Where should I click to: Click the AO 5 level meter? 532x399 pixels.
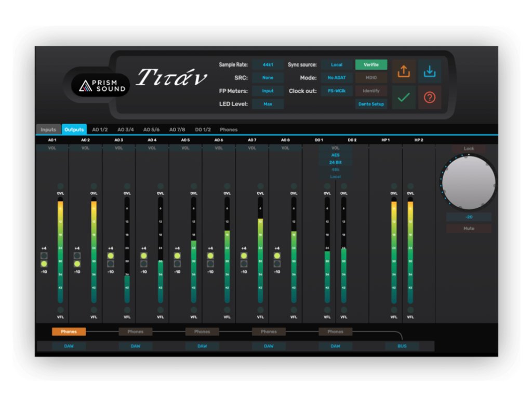194,250
